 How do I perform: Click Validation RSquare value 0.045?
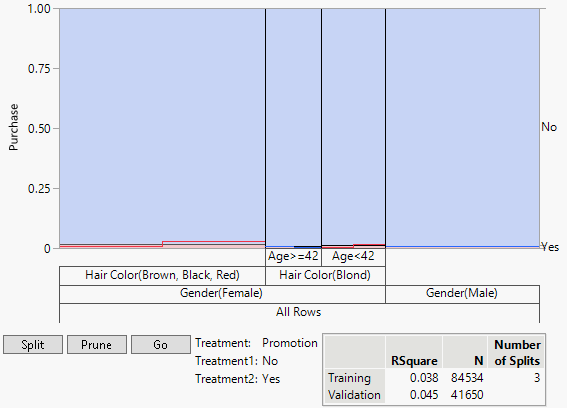point(424,395)
